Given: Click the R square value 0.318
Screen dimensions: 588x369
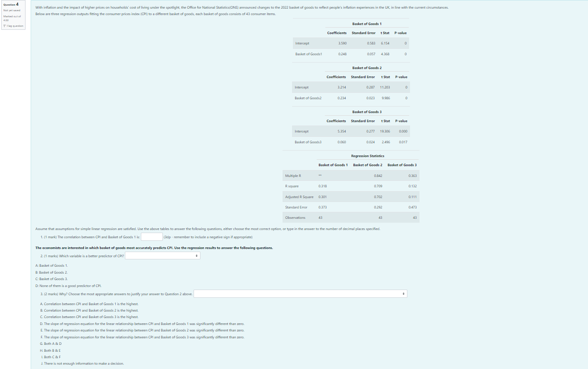Looking at the screenshot, I should [x=323, y=186].
